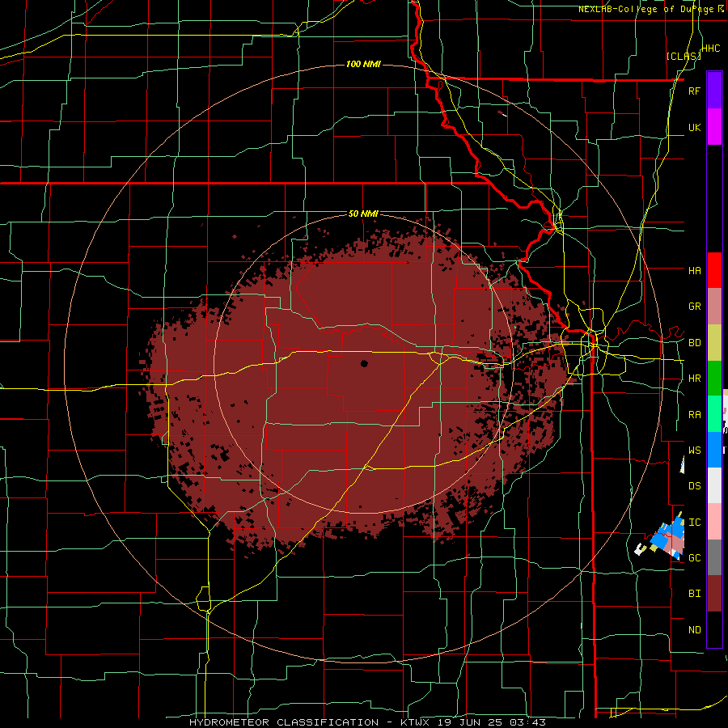The height and width of the screenshot is (728, 728).
Task: Click the [CLAS] units label
Action: pos(683,56)
